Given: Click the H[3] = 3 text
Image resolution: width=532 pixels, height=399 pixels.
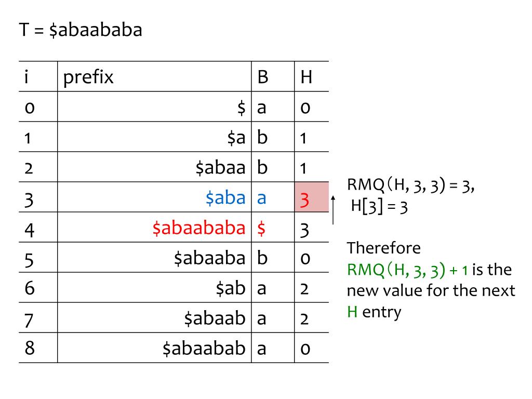Looking at the screenshot, I should click(x=379, y=206).
